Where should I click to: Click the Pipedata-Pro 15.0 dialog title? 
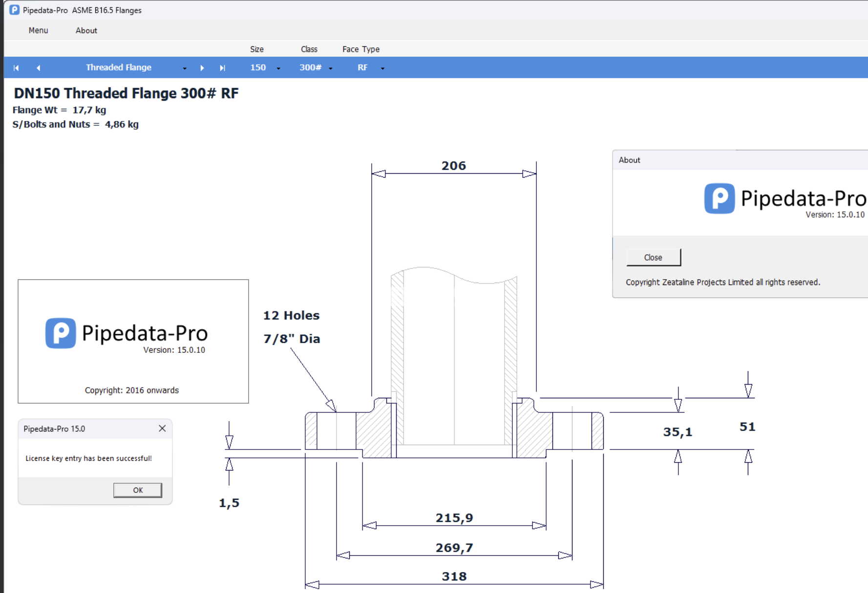tap(54, 429)
